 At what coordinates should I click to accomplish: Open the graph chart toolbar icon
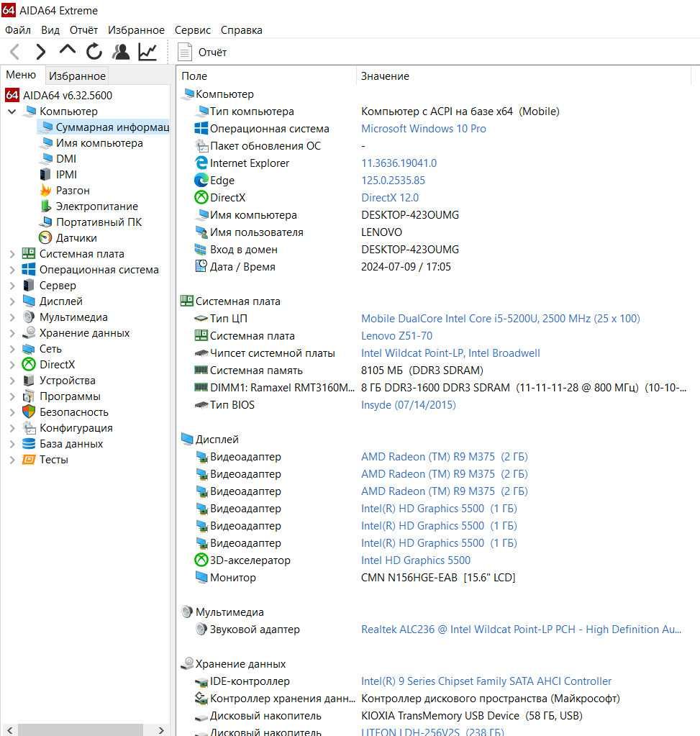(x=147, y=52)
